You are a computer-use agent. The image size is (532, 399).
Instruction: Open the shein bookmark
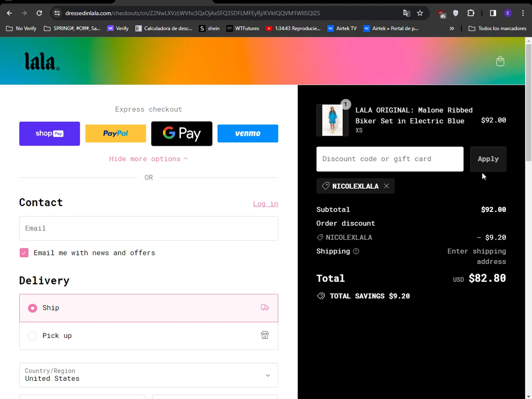pos(209,28)
